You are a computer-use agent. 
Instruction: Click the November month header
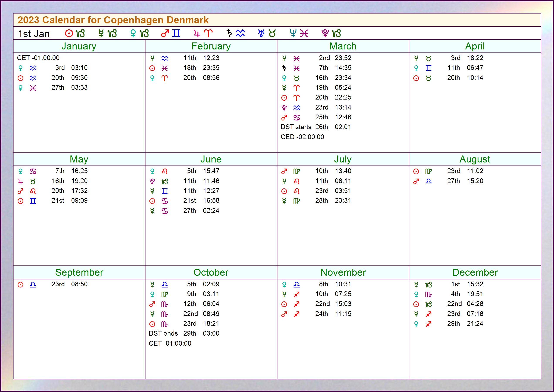(343, 272)
